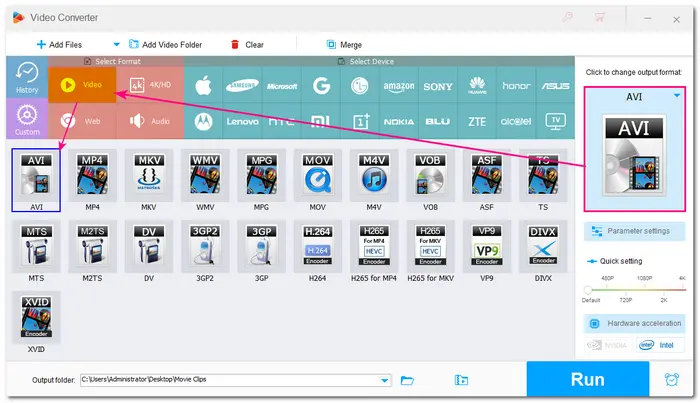Clear the file list

click(247, 45)
